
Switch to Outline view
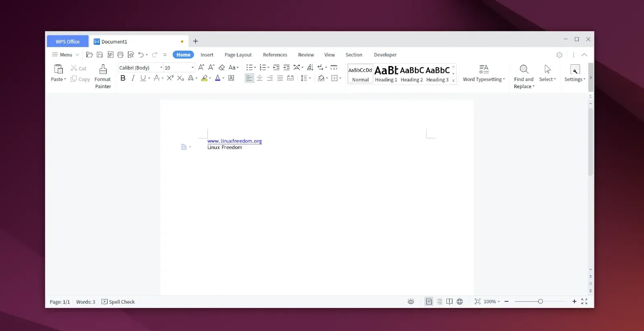(x=440, y=301)
